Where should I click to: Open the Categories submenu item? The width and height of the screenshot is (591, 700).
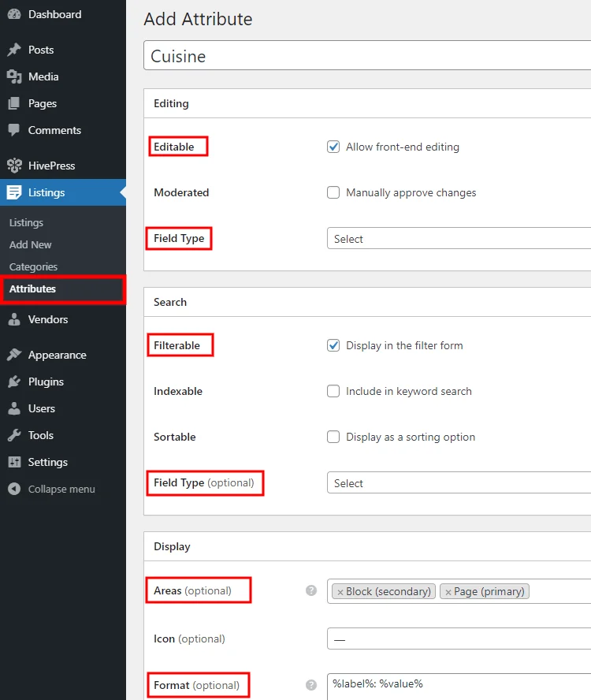tap(33, 266)
